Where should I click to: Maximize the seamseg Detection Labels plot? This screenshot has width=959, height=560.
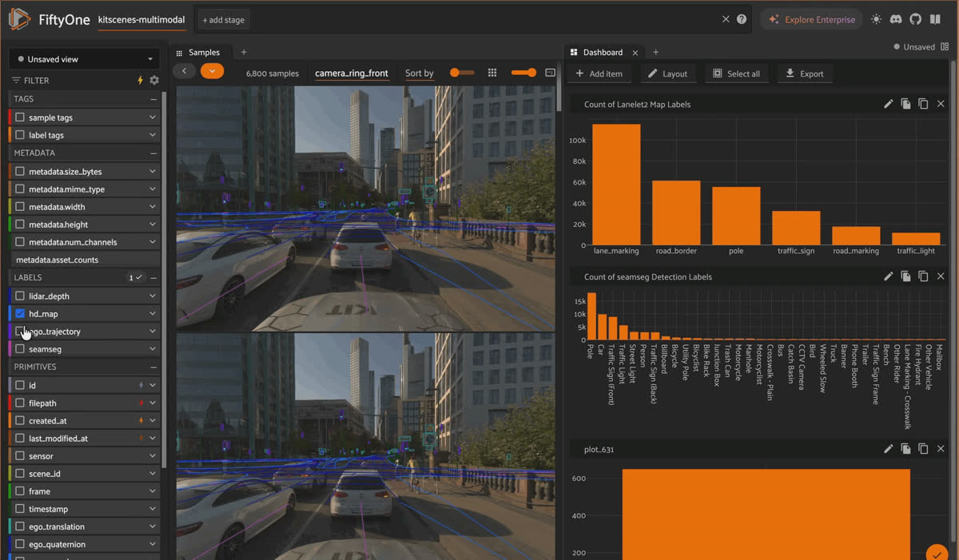[x=923, y=276]
